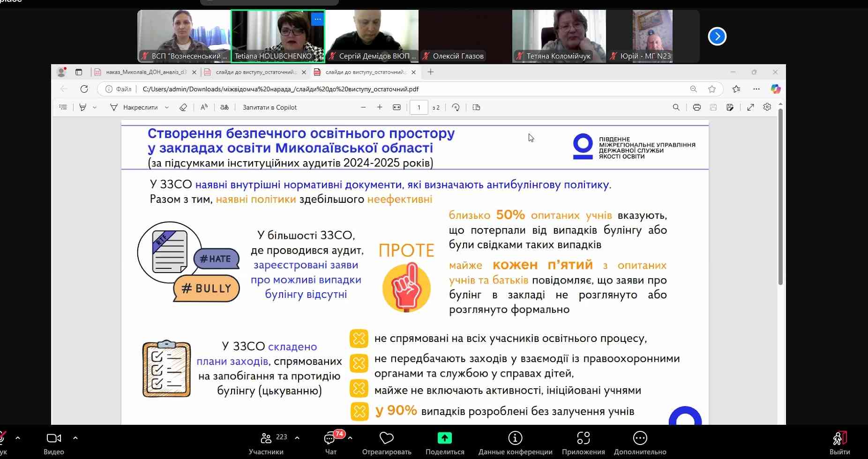Open PDF viewer settings gear icon
This screenshot has width=868, height=459.
tap(767, 107)
